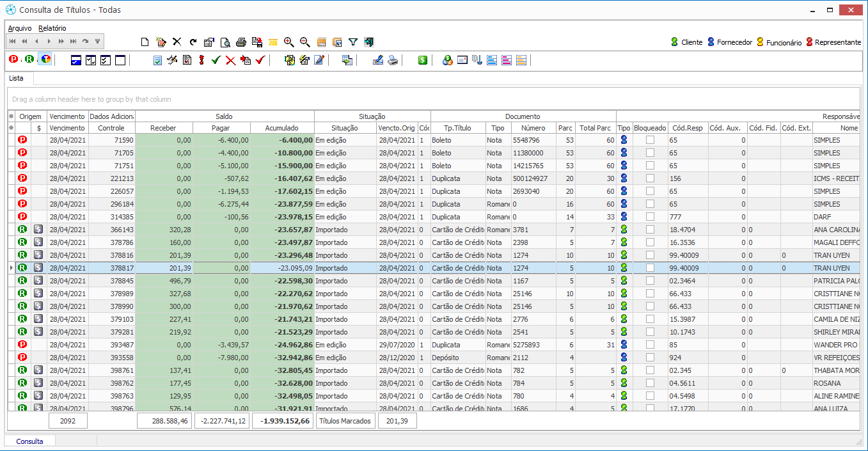The height and width of the screenshot is (451, 868).
Task: Tick Bloqueado checkbox in selected 378817 row
Action: 650,268
